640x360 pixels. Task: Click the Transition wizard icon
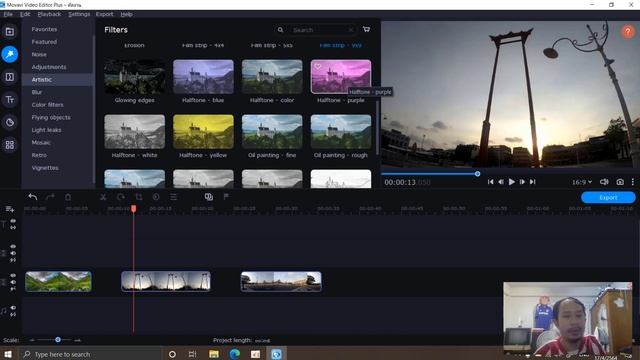[209, 197]
